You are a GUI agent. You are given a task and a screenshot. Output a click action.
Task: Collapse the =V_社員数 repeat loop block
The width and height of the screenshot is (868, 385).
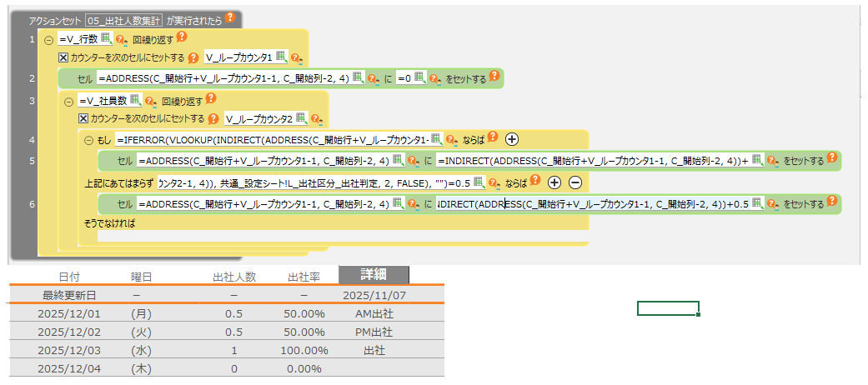(x=69, y=101)
